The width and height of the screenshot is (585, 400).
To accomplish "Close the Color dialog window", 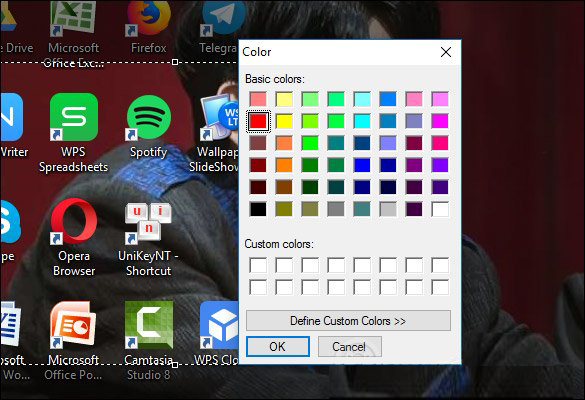I will point(446,52).
